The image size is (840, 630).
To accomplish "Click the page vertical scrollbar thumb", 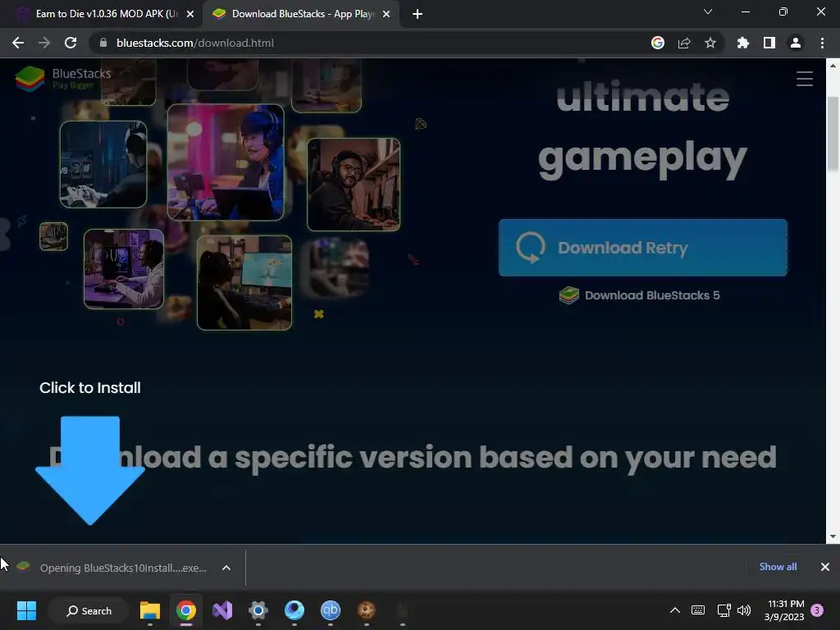I will coord(833,135).
